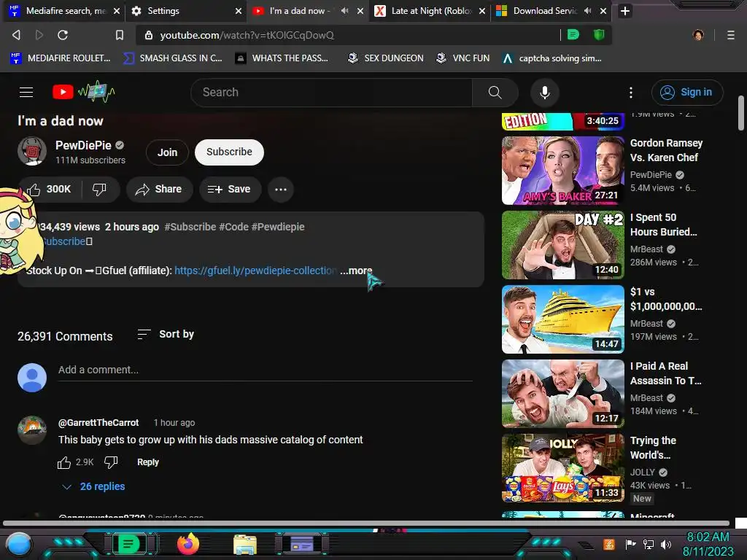747x560 pixels.
Task: Open Gordon Ramsey Vs. Karen Chef thumbnail
Action: (x=562, y=171)
